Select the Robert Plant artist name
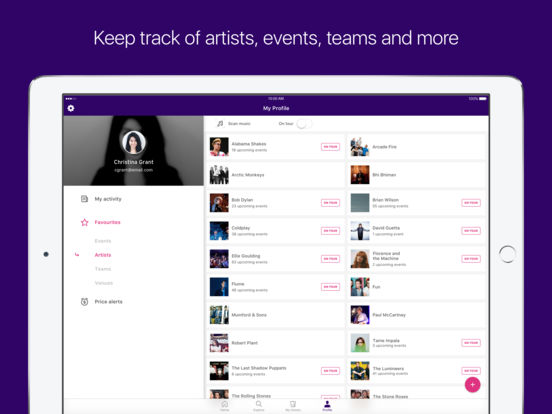The image size is (552, 414). [x=245, y=343]
